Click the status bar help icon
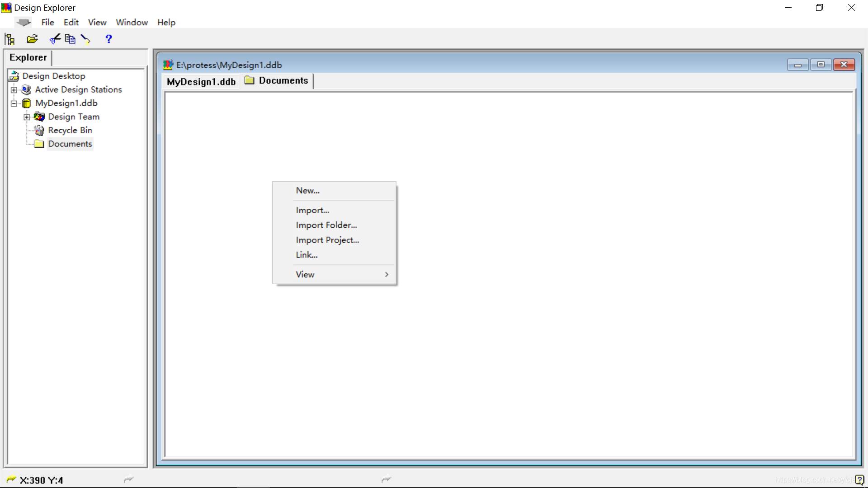Viewport: 868px width, 488px height. pyautogui.click(x=859, y=480)
